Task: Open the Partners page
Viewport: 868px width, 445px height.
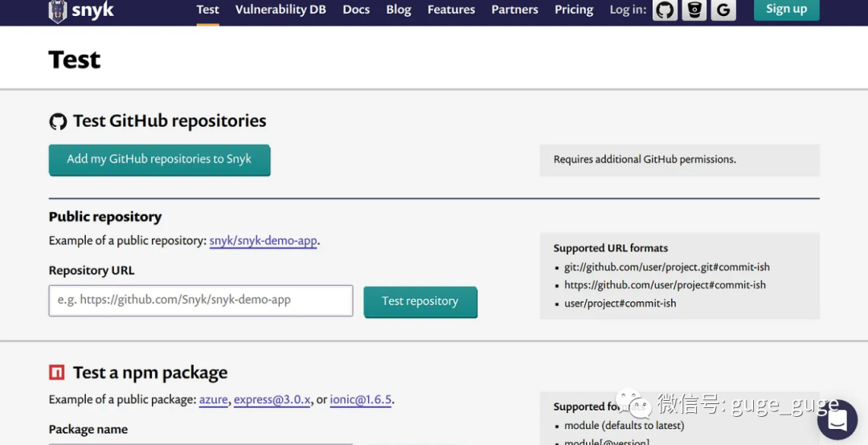Action: point(515,10)
